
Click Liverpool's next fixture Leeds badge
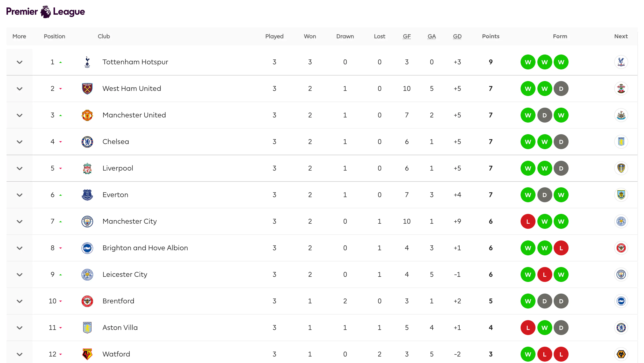pos(621,168)
